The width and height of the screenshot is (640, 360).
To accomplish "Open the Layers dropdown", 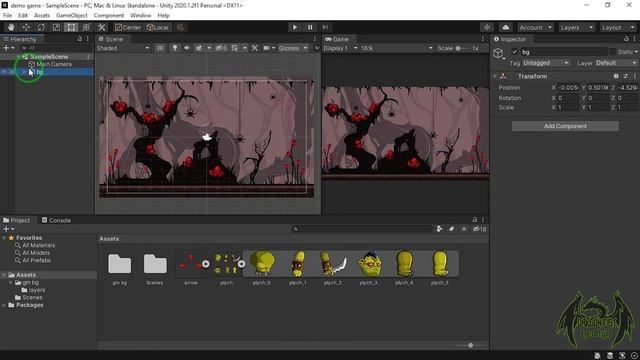I will point(577,27).
